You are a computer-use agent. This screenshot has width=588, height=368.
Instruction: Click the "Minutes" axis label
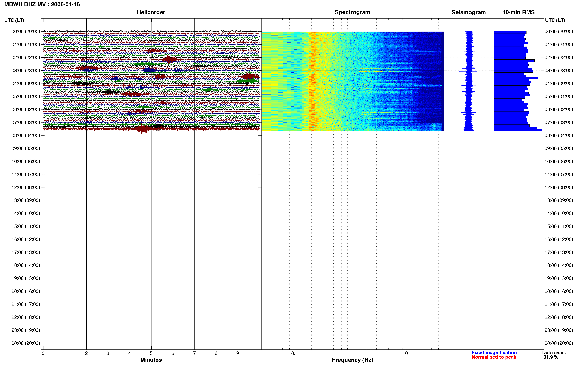[x=151, y=360]
